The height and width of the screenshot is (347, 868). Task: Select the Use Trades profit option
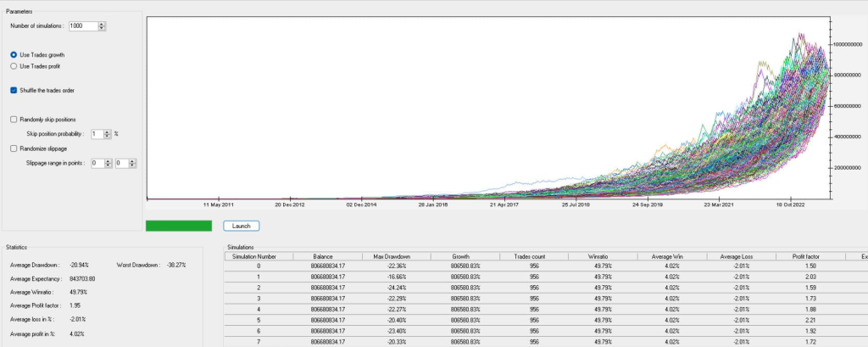[x=14, y=65]
